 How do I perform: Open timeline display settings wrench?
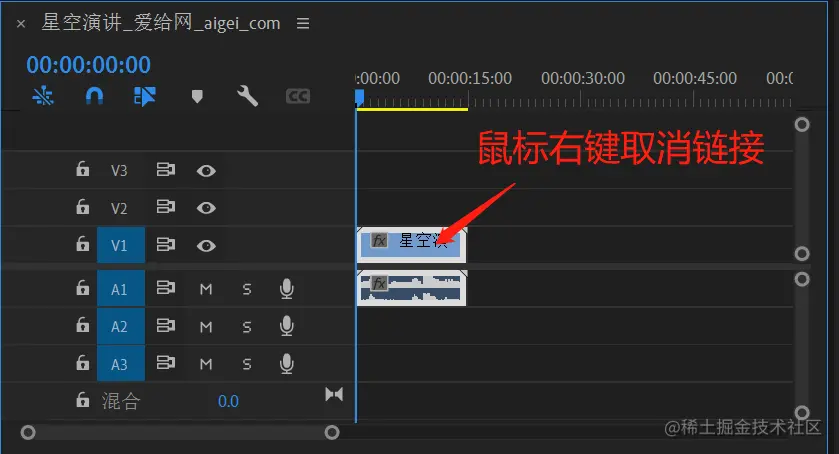pos(247,96)
